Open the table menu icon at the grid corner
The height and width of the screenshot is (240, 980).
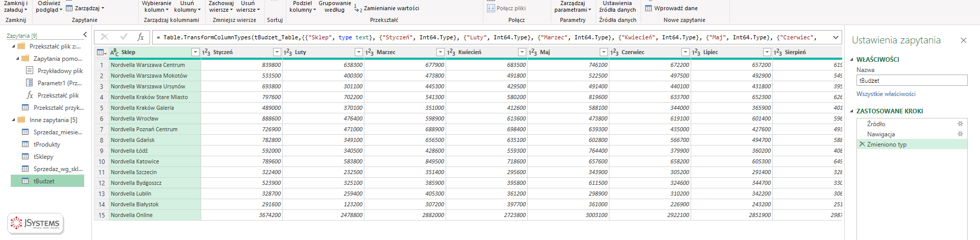click(101, 52)
